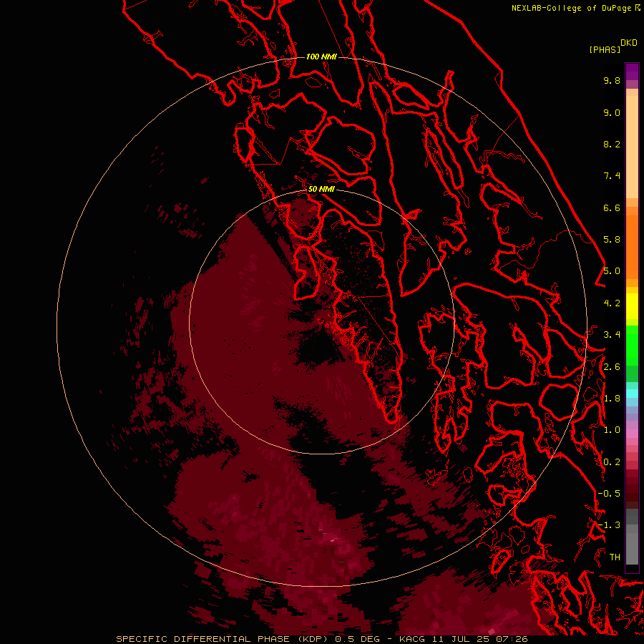
Task: Click the [PHAS] label above the color bar
Action: tap(605, 50)
